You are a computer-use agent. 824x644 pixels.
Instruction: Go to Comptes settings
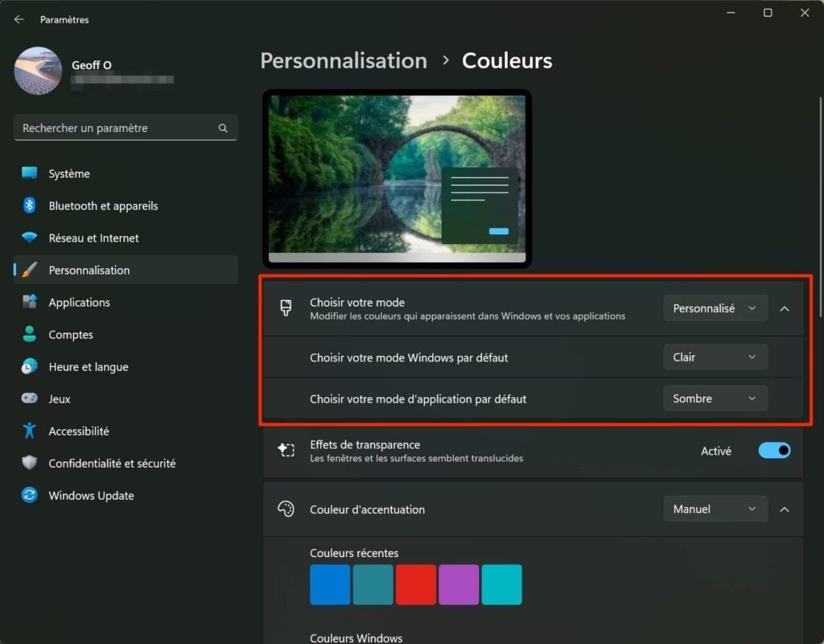[x=126, y=334]
